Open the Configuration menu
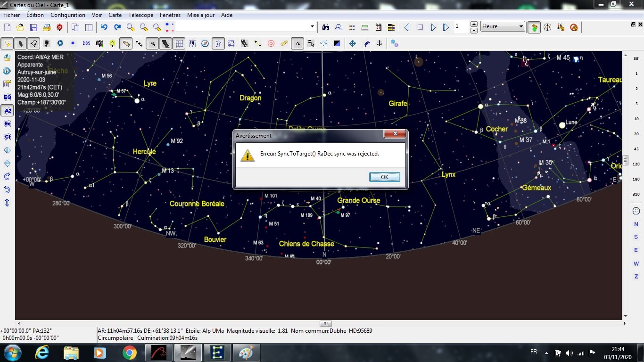Image resolution: width=644 pixels, height=362 pixels. point(68,15)
